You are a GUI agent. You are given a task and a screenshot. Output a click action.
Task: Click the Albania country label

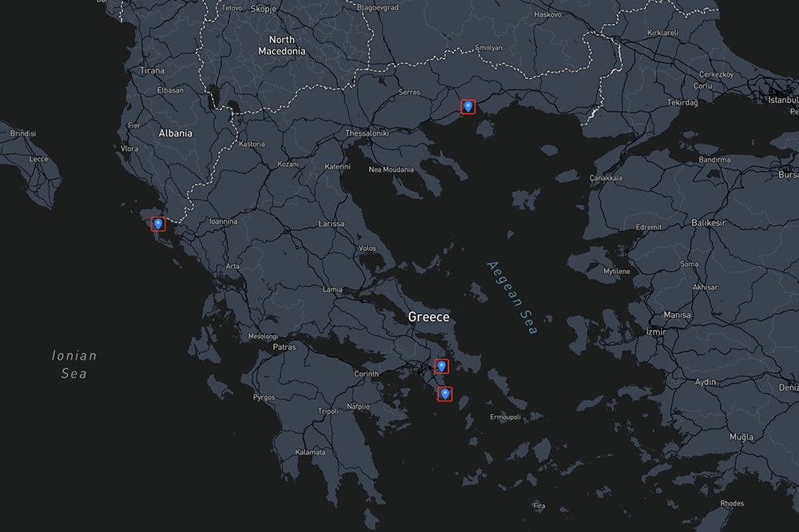coord(175,133)
